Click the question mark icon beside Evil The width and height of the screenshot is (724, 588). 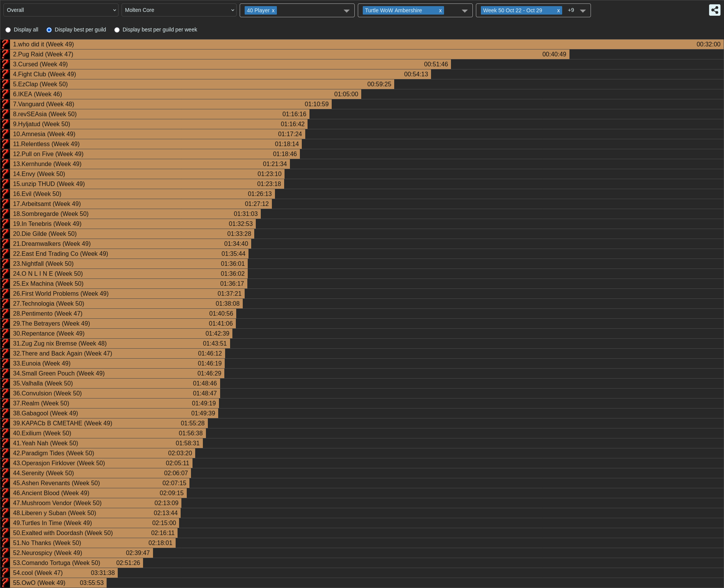coord(5,194)
